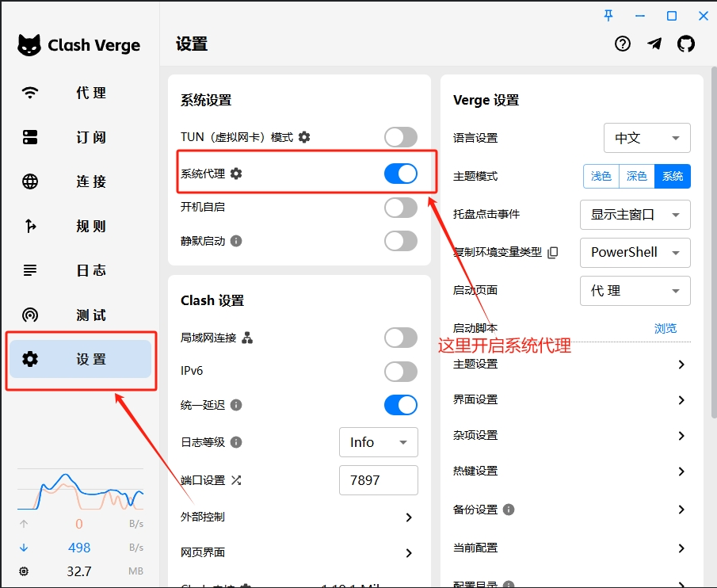Go to 连接 page in sidebar
Viewport: 717px width, 588px height.
point(81,181)
